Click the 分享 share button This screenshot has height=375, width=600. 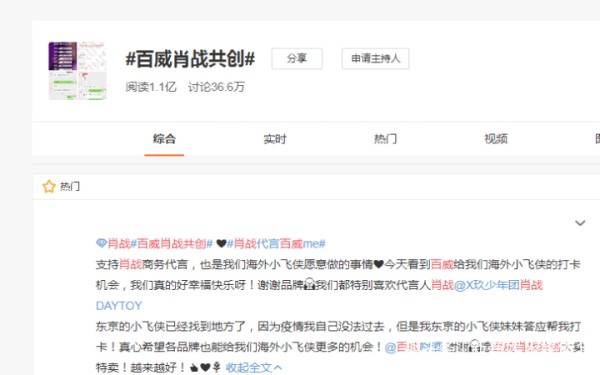click(297, 59)
